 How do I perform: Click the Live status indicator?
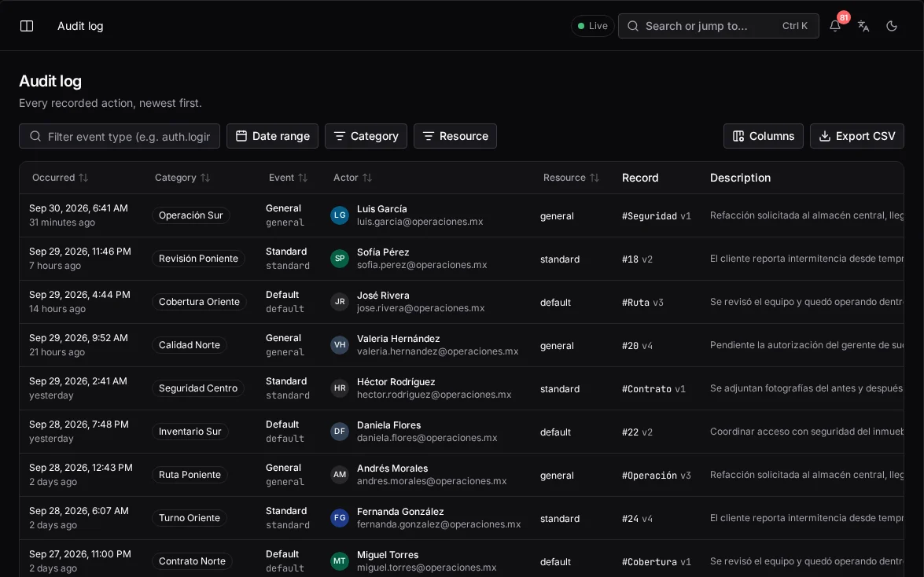pyautogui.click(x=592, y=26)
